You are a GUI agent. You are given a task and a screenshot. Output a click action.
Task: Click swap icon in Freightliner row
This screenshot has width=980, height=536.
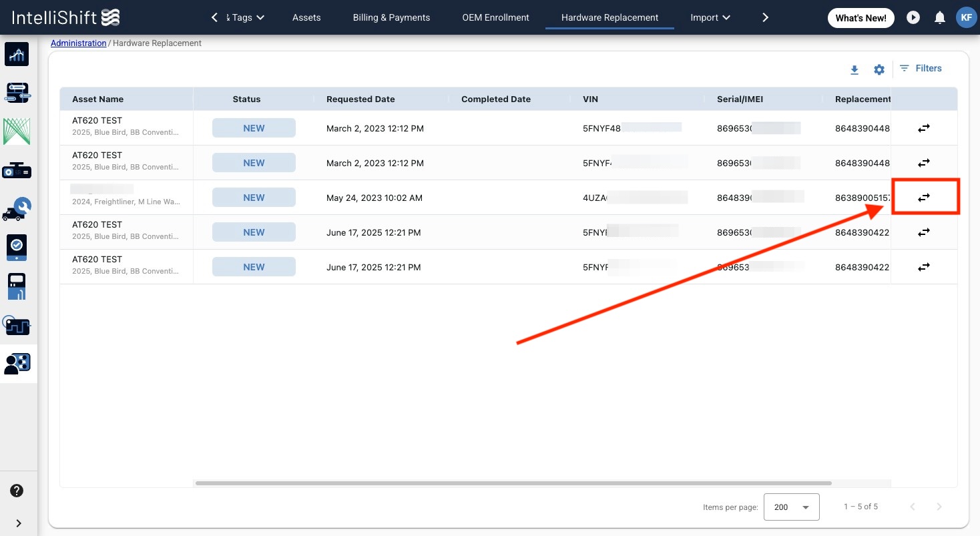coord(924,198)
